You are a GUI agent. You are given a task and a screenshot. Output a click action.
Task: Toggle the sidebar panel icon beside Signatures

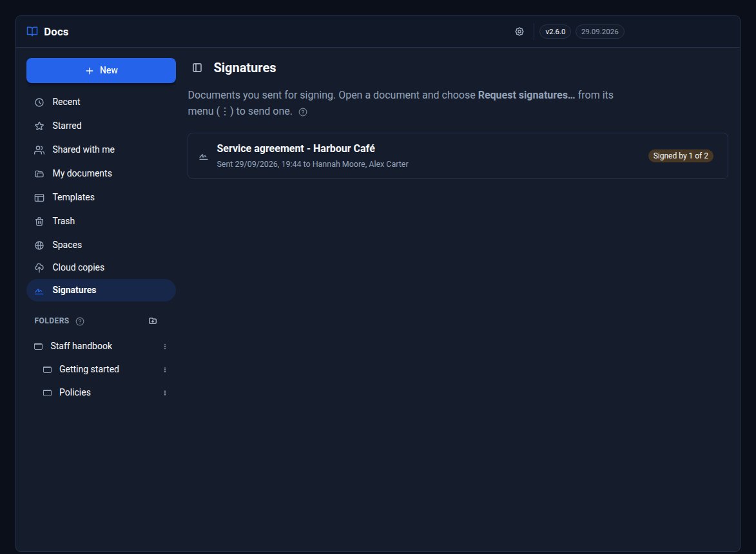pyautogui.click(x=197, y=68)
